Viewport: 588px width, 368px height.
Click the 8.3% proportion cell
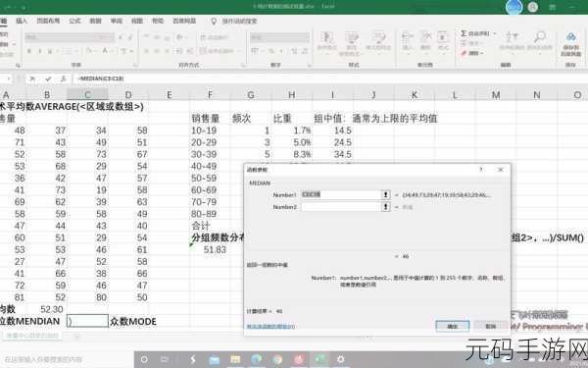[291, 154]
